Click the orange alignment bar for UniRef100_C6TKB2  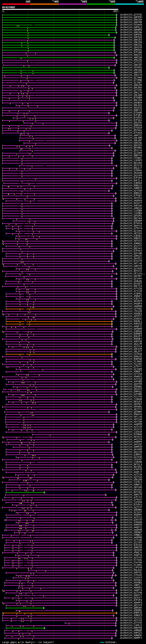59,309
